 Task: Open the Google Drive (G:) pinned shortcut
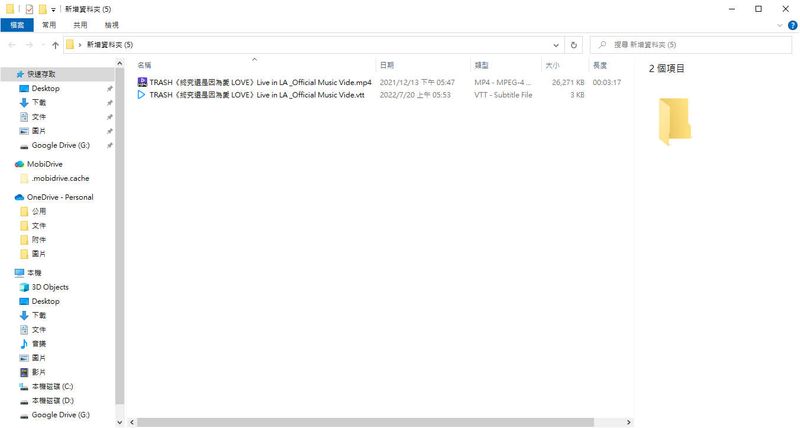pos(60,145)
